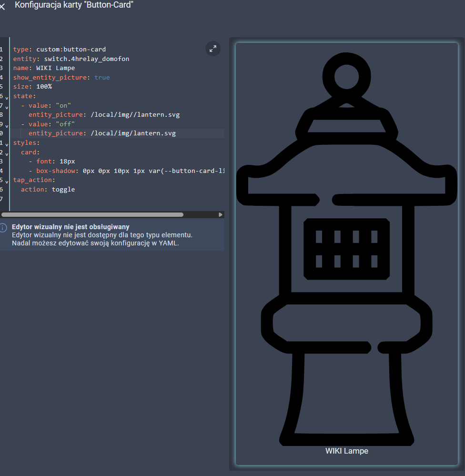465x476 pixels.
Task: Place cursor on "toggle" action value
Action: (63, 189)
